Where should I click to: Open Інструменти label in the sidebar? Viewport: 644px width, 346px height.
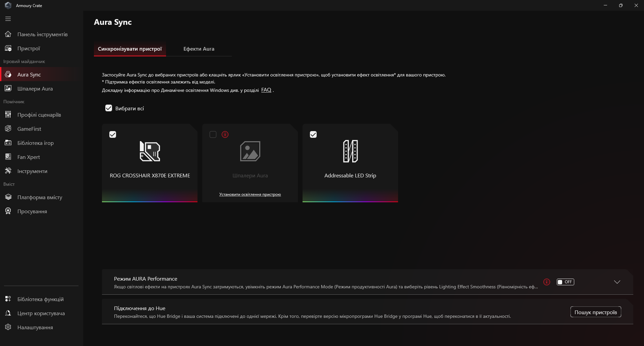[32, 171]
